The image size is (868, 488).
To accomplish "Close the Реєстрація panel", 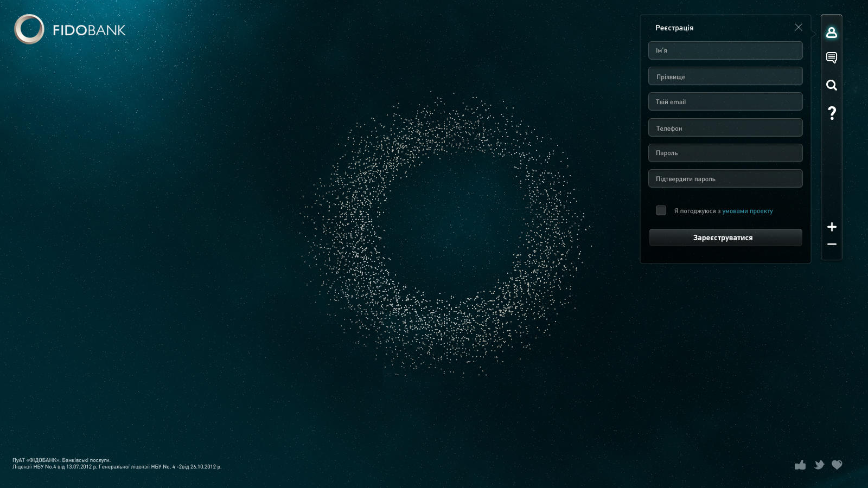I will click(x=799, y=27).
